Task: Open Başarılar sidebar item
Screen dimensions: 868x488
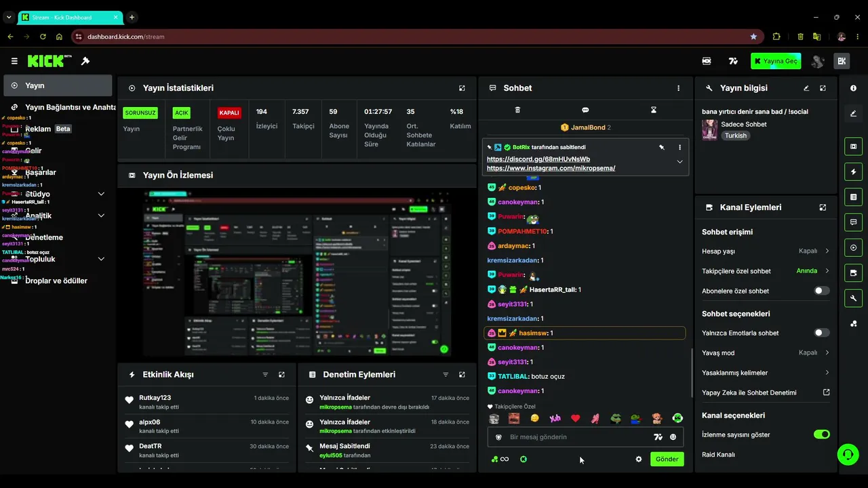Action: [58, 172]
